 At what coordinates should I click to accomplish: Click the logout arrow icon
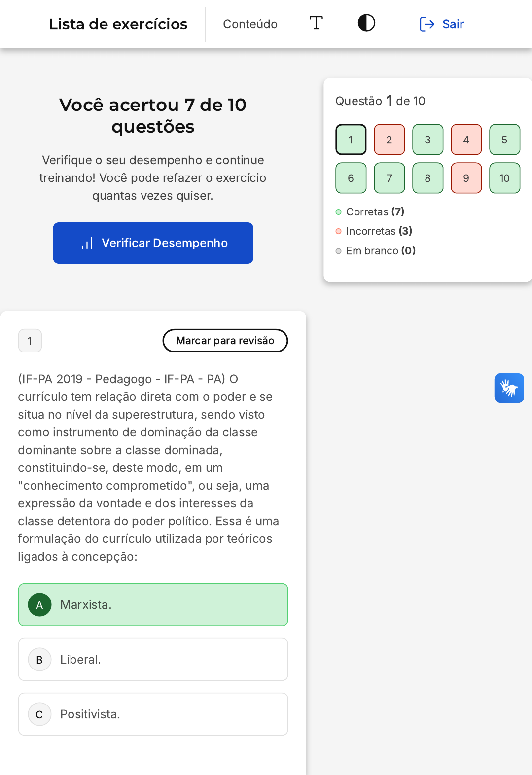tap(427, 24)
